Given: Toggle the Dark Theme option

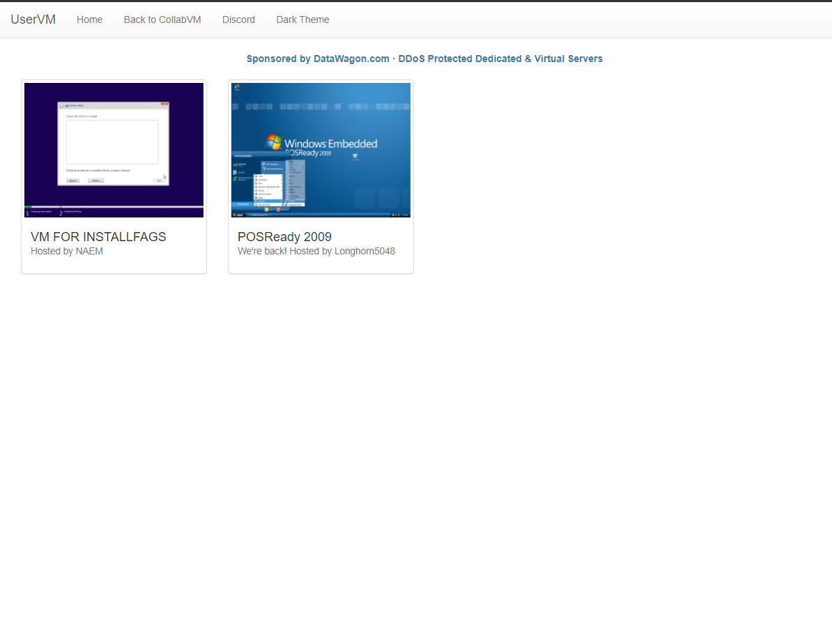Looking at the screenshot, I should [x=302, y=20].
